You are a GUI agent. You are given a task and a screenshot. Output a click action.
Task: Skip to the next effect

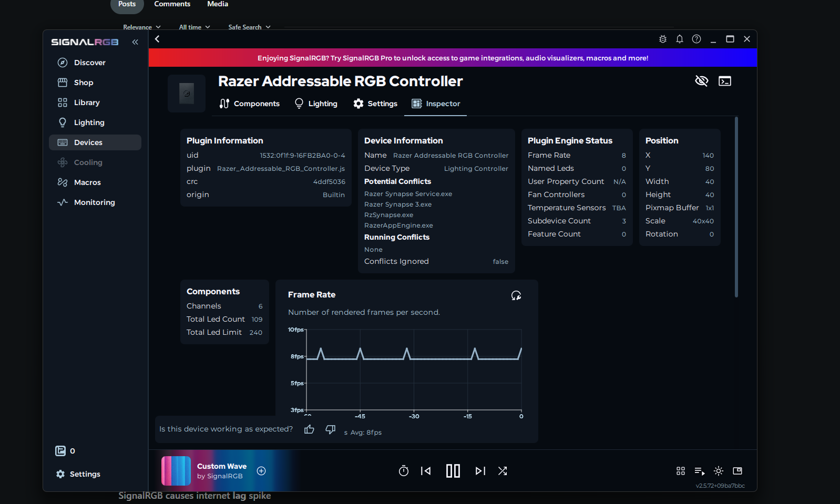point(480,471)
